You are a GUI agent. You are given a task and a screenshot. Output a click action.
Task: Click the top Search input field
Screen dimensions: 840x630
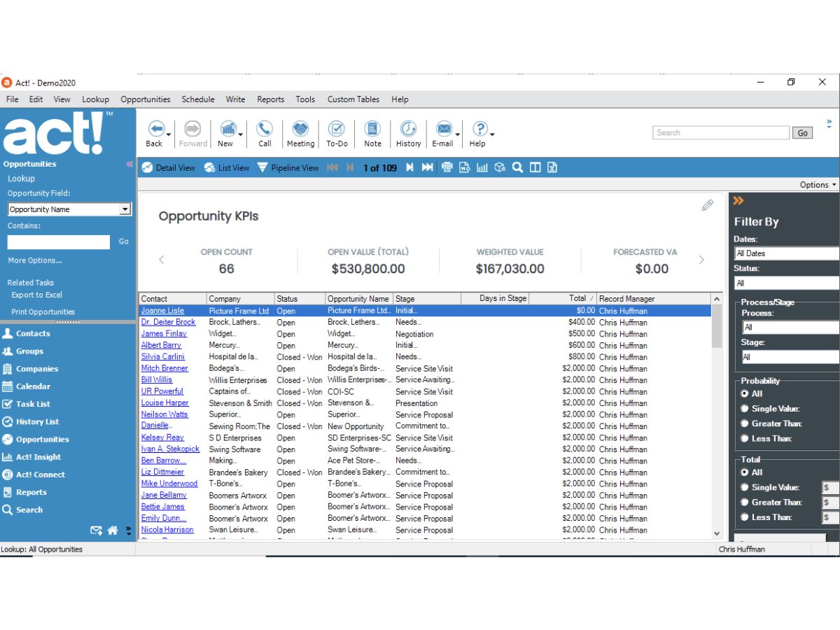coord(721,132)
